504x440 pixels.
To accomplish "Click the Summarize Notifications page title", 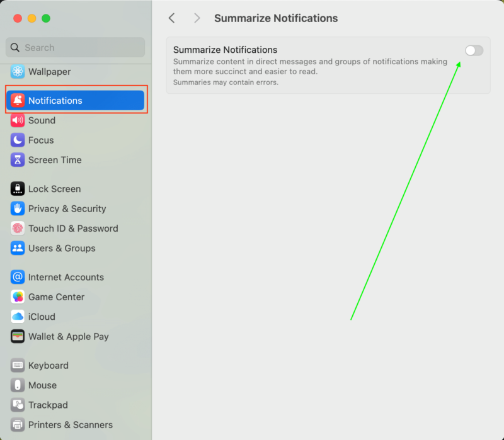I will (276, 18).
